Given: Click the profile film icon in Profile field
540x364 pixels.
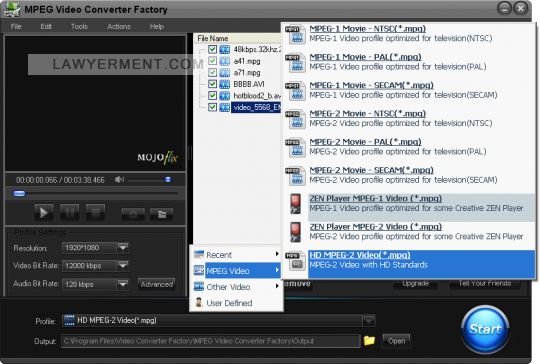Looking at the screenshot, I should coord(69,320).
